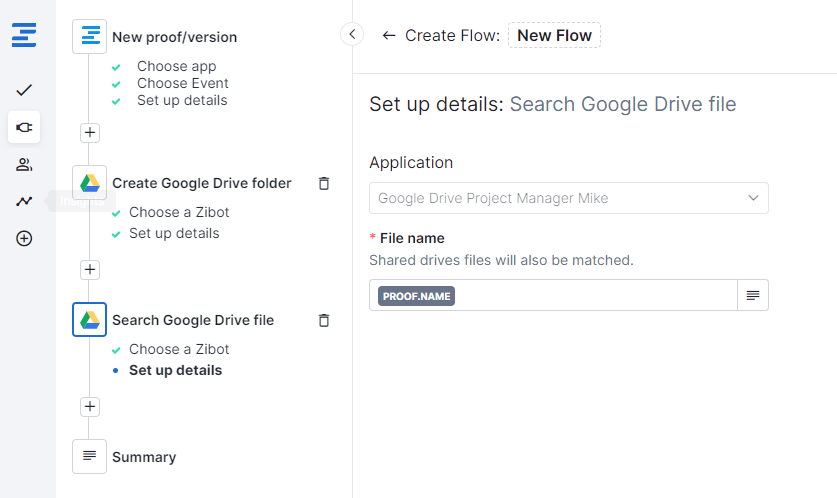Collapse the flow steps panel
The image size is (837, 498).
click(x=352, y=35)
